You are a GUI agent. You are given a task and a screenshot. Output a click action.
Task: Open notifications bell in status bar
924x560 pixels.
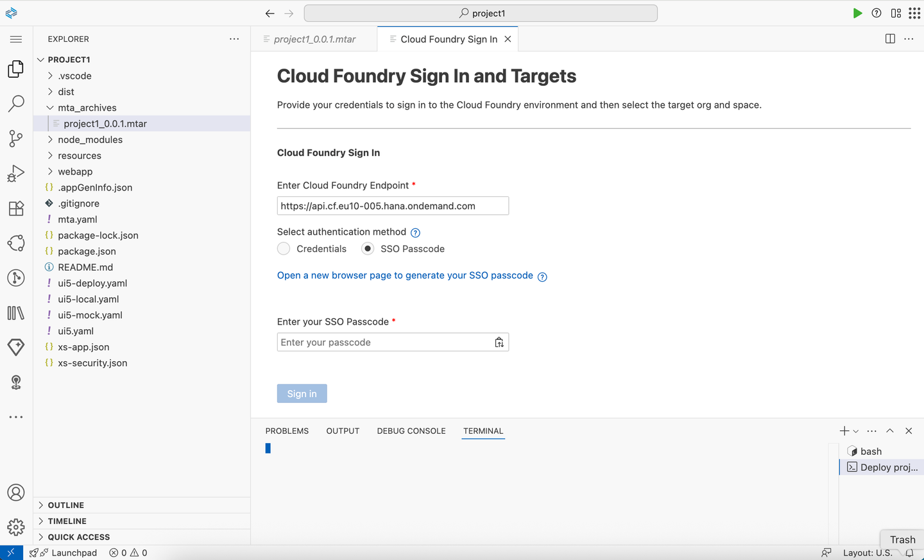(909, 553)
